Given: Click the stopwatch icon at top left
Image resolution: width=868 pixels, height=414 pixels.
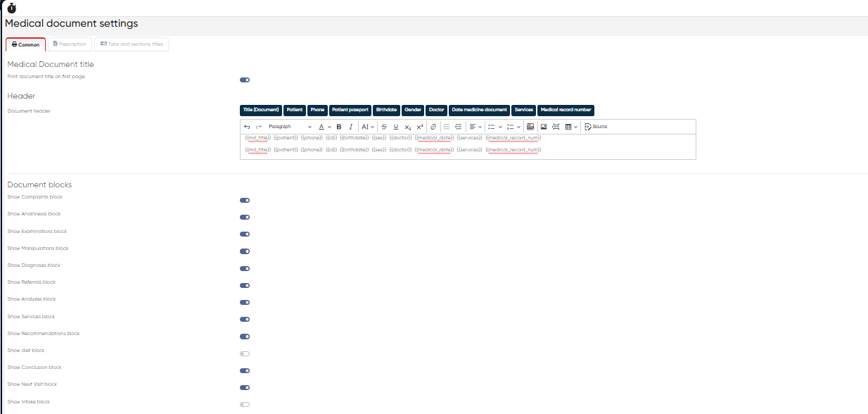Looking at the screenshot, I should [x=11, y=8].
